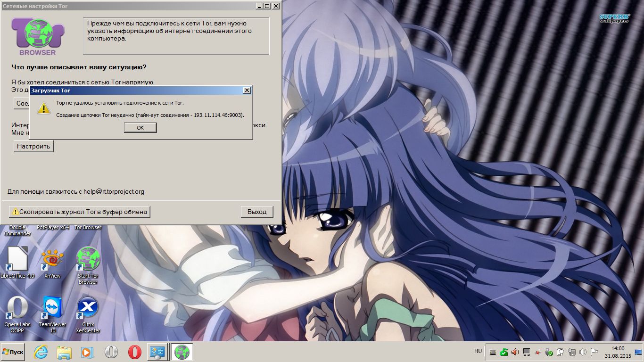
Task: Click the Double Commander desktop label
Action: (17, 230)
